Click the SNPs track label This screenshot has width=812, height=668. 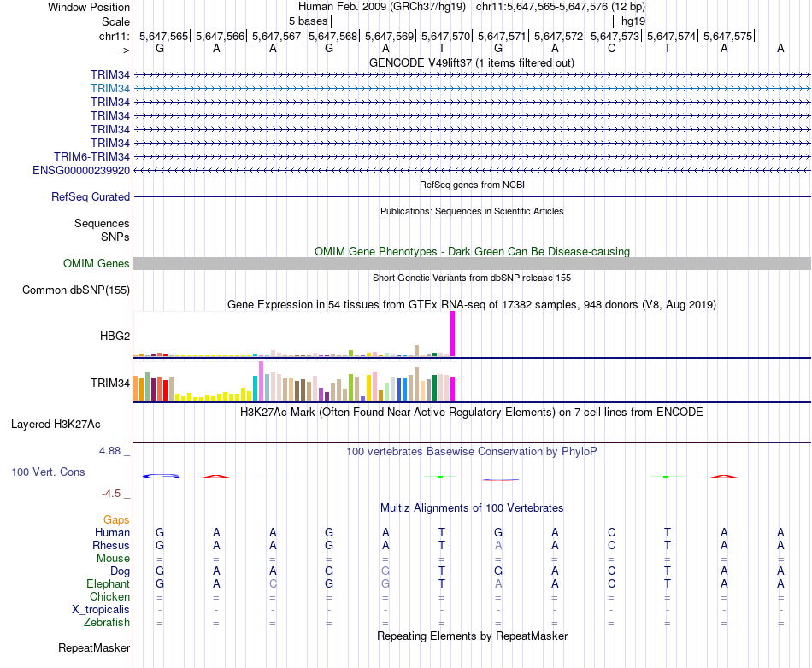coord(115,237)
